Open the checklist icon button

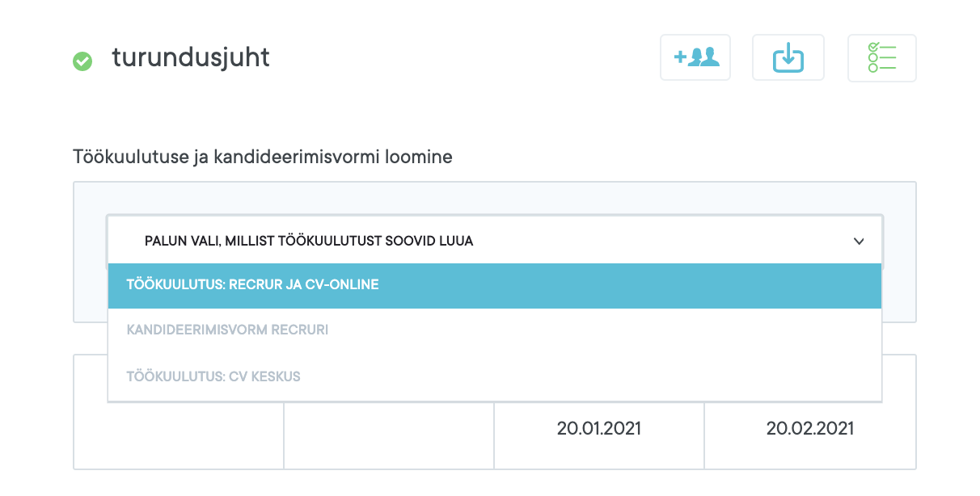[881, 58]
